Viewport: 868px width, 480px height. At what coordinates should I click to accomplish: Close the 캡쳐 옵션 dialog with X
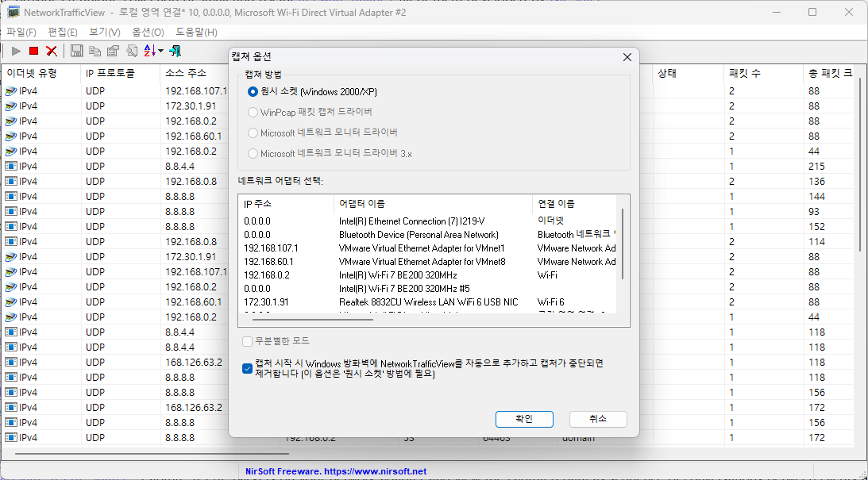(627, 57)
